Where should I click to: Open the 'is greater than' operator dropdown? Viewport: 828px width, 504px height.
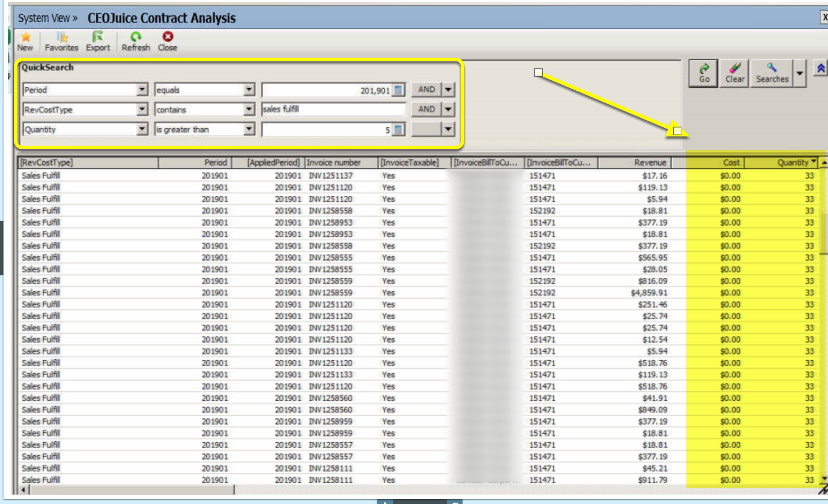(249, 129)
